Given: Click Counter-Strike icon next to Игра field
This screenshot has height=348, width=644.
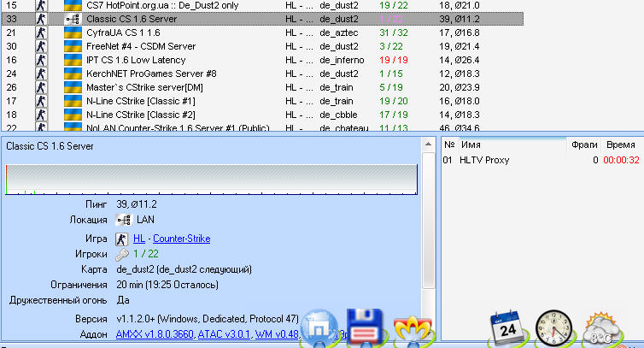Looking at the screenshot, I should pyautogui.click(x=121, y=239).
